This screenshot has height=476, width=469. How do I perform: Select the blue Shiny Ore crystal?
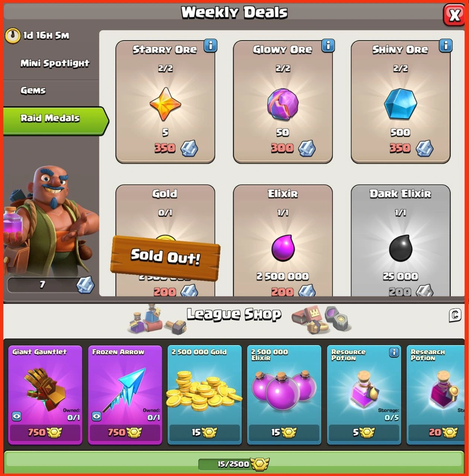tap(401, 104)
